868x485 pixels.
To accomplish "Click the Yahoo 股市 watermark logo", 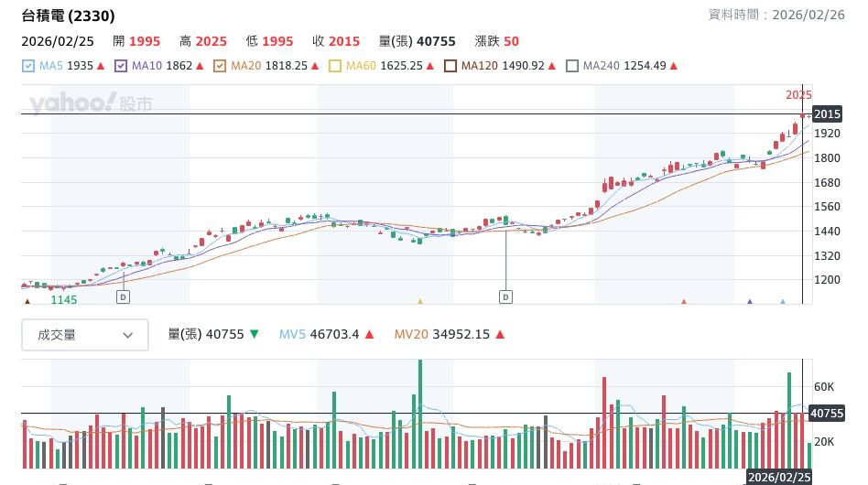I will point(90,103).
